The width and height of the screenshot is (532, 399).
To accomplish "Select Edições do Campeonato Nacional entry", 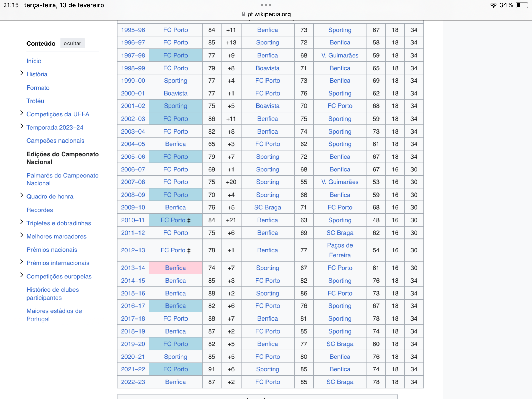I will pos(63,158).
